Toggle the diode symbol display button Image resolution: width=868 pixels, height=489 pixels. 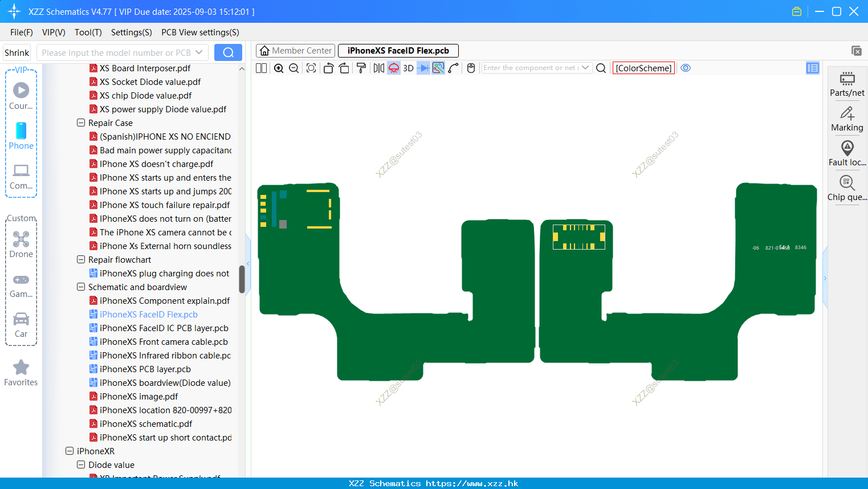coord(423,68)
